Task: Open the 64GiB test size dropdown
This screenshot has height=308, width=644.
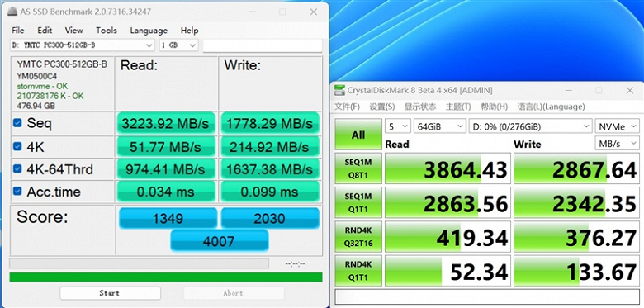Action: pos(439,126)
